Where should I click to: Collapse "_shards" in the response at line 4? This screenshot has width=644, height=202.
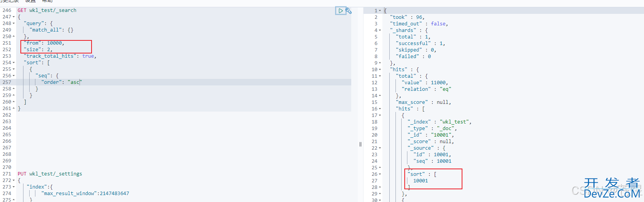[x=380, y=30]
